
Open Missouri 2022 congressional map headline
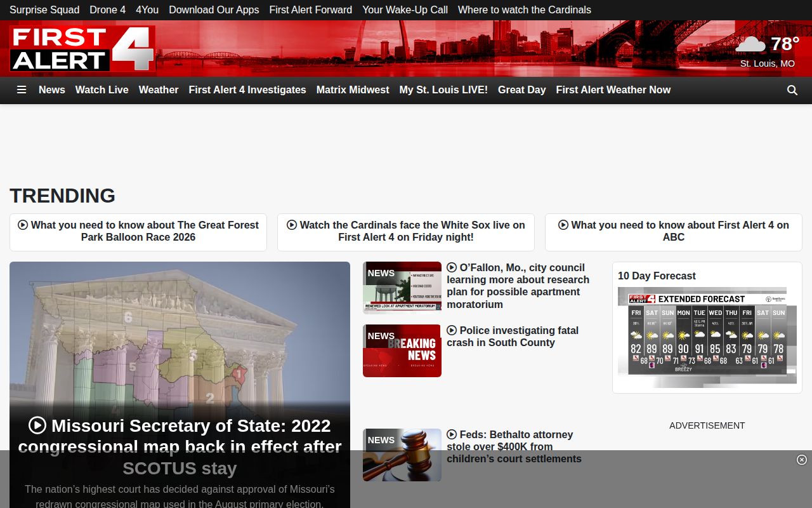(180, 446)
